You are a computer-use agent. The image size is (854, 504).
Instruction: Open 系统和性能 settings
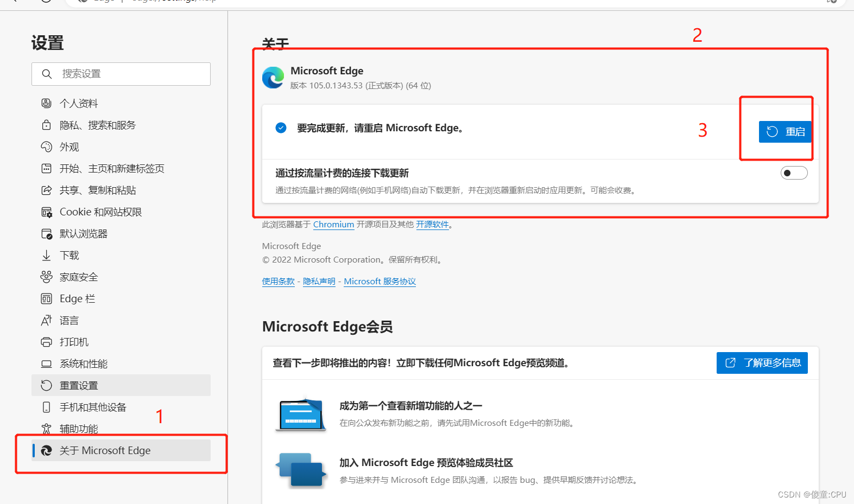click(x=121, y=363)
